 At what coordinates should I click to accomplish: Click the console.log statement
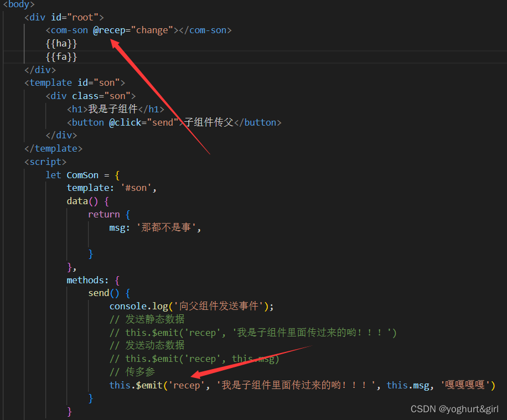pos(192,306)
